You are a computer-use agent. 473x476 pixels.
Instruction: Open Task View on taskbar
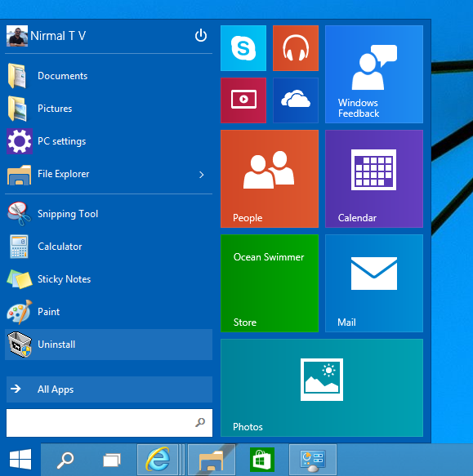point(111,460)
